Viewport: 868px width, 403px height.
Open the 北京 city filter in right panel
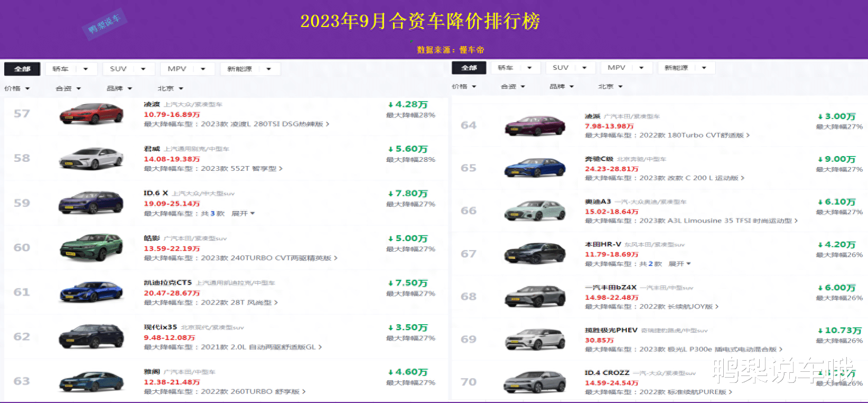(610, 86)
